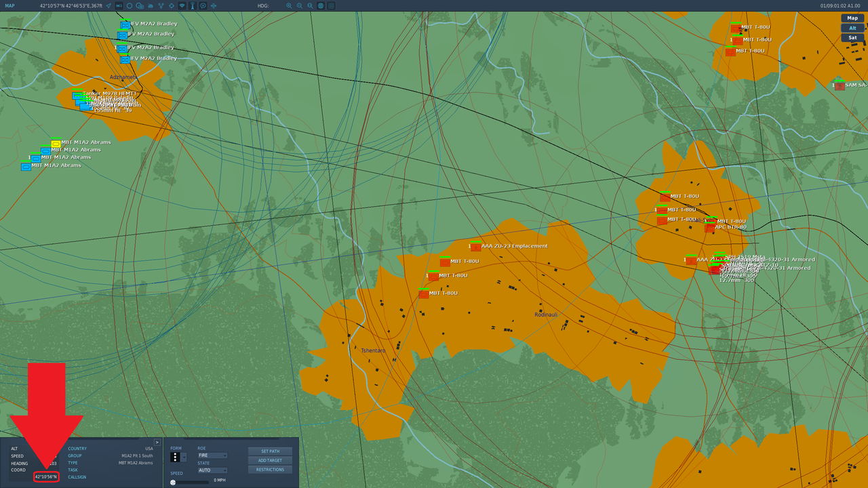Click the branching route icon in the top toolbar
The width and height of the screenshot is (868, 488).
(x=161, y=5)
